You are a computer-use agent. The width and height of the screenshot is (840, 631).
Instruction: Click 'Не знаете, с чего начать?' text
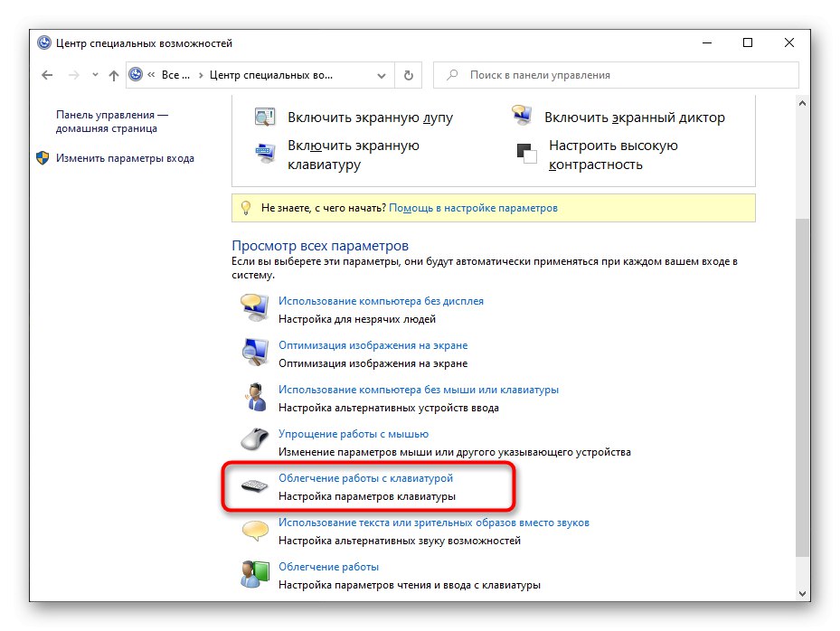(323, 208)
